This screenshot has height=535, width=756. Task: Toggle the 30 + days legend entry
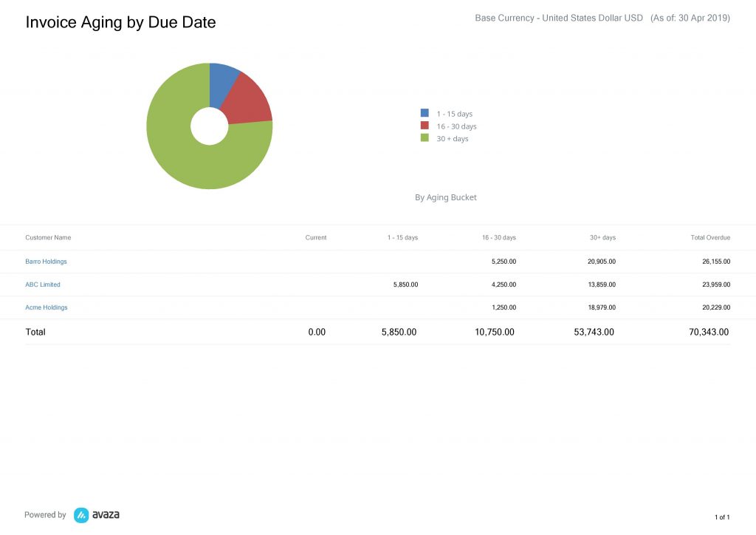tap(451, 138)
